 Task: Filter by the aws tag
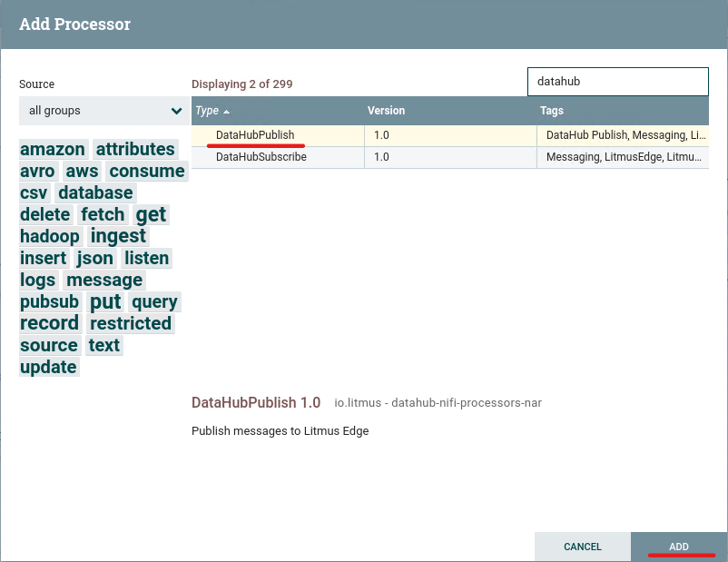(x=83, y=171)
